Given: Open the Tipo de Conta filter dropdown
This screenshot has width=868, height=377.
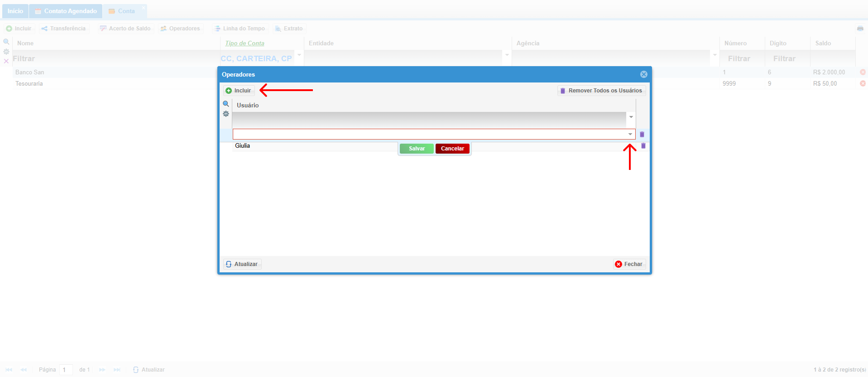Looking at the screenshot, I should point(299,55).
